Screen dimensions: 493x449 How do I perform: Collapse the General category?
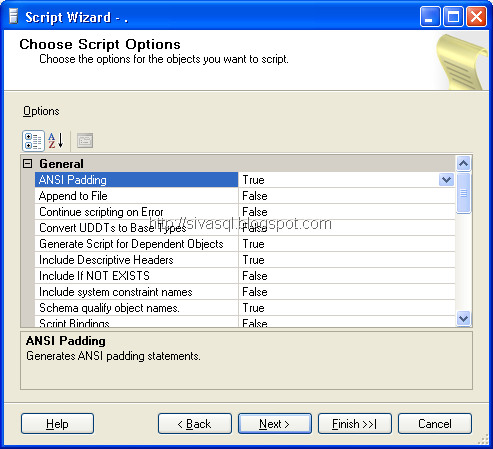click(28, 164)
